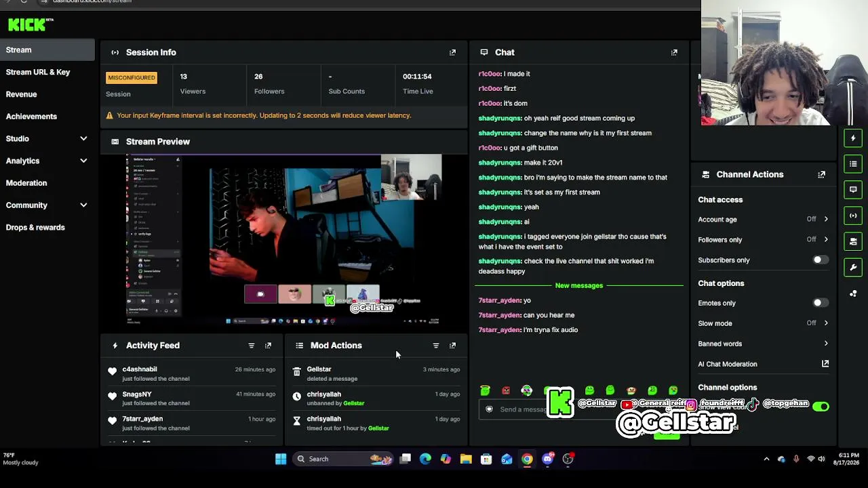Toggle the broadcast signal widget button in right rail
Screen dimensions: 868x488
point(853,216)
